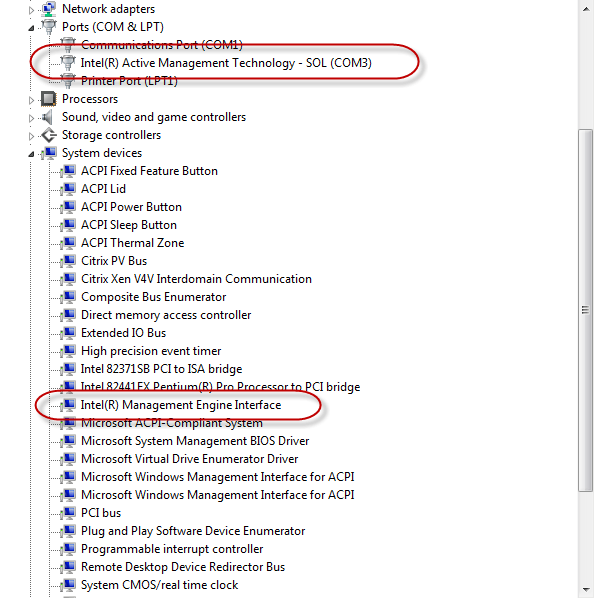Image resolution: width=594 pixels, height=598 pixels.
Task: Click the scrollbar up arrow
Action: coord(586,8)
